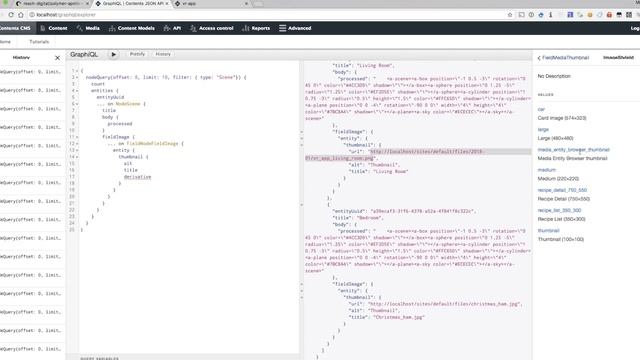Collapse the nodeQuery block fold arrow
Screen dimensions: 640x360
click(x=77, y=77)
